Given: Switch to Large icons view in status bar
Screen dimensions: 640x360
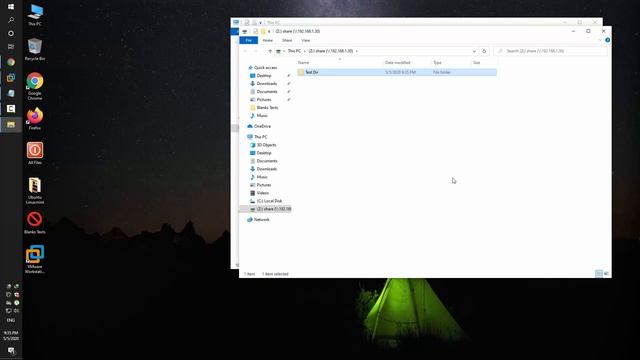Looking at the screenshot, I should (606, 273).
